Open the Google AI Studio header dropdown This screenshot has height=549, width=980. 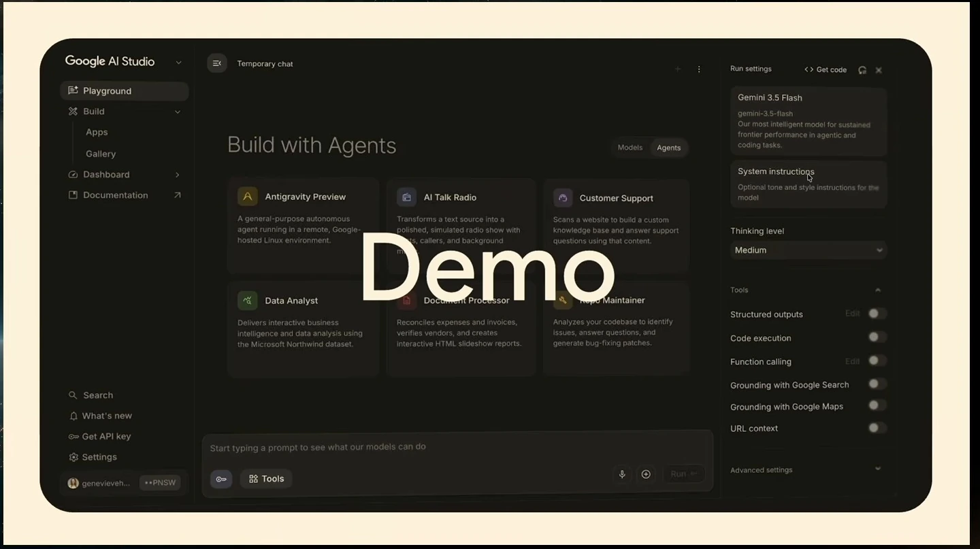(x=178, y=62)
